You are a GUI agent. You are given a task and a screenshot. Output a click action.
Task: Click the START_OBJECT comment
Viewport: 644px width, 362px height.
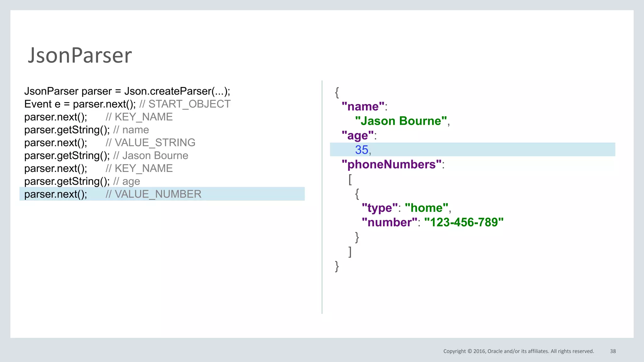pyautogui.click(x=185, y=104)
